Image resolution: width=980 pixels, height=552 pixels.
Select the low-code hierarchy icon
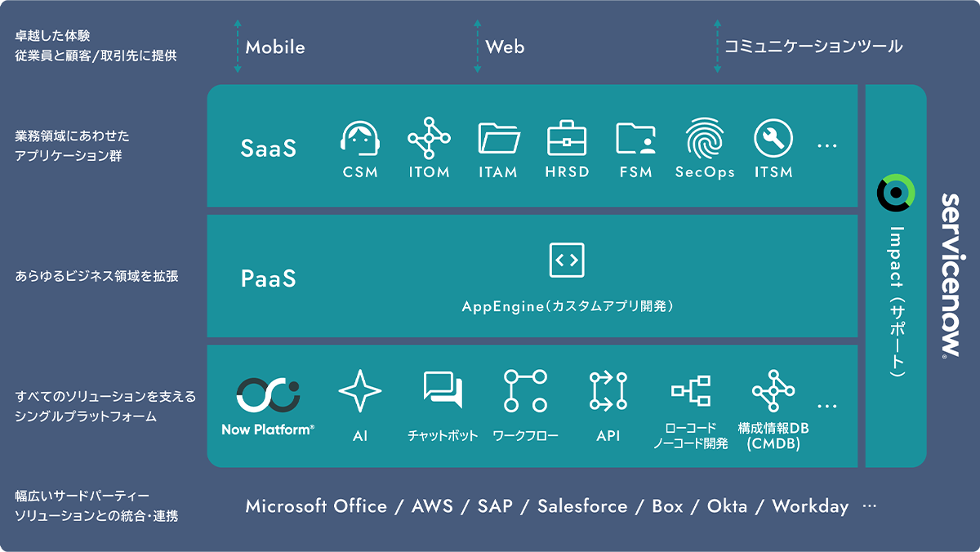tap(691, 391)
